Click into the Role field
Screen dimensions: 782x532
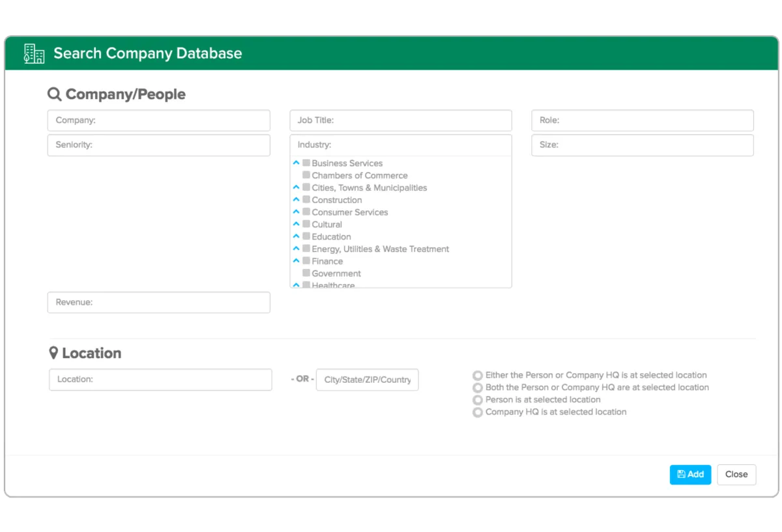643,120
